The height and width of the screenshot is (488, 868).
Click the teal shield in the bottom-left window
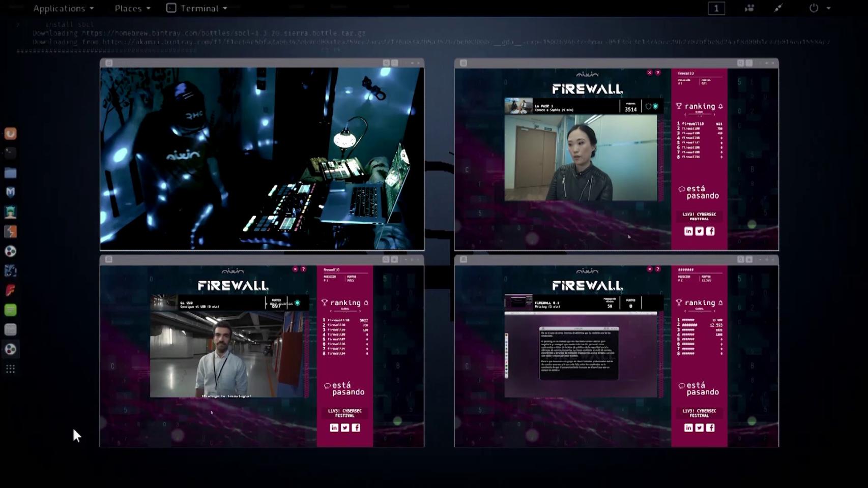pos(298,303)
